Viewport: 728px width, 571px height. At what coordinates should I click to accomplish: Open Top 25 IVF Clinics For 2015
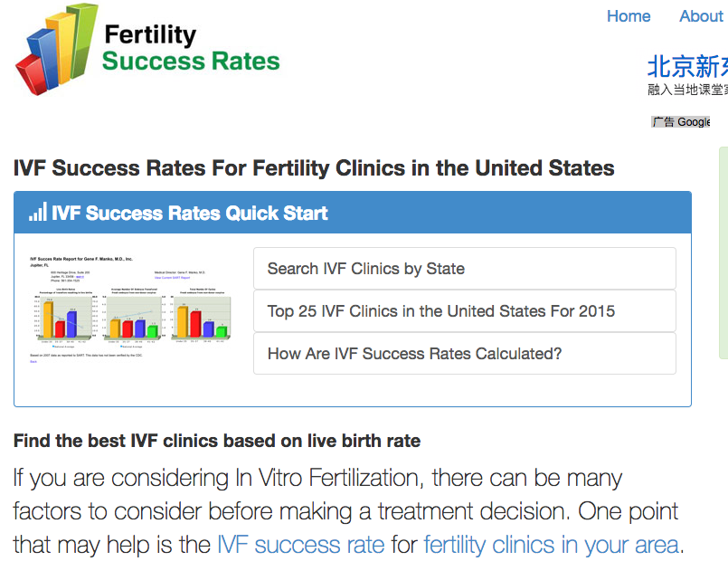pos(464,310)
